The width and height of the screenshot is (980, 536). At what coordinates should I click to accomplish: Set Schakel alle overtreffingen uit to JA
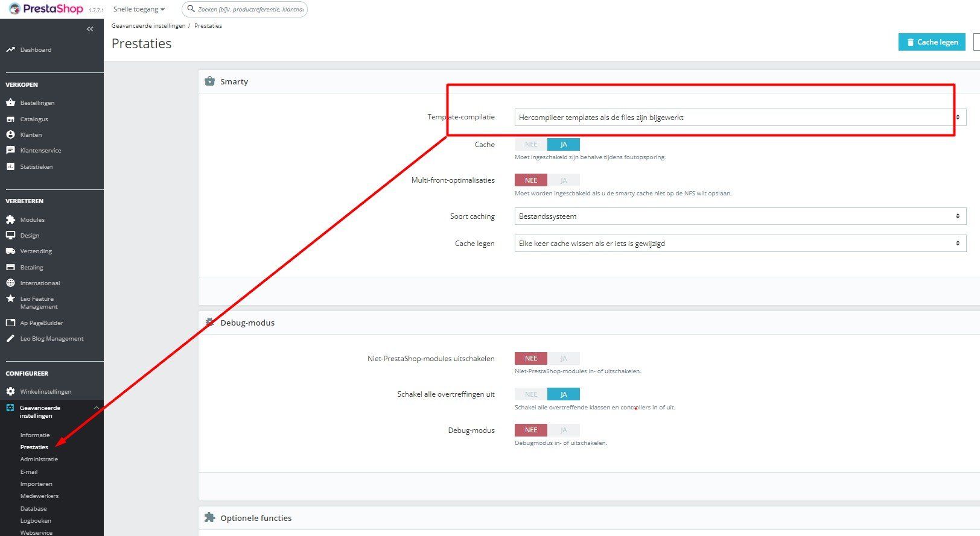point(564,394)
